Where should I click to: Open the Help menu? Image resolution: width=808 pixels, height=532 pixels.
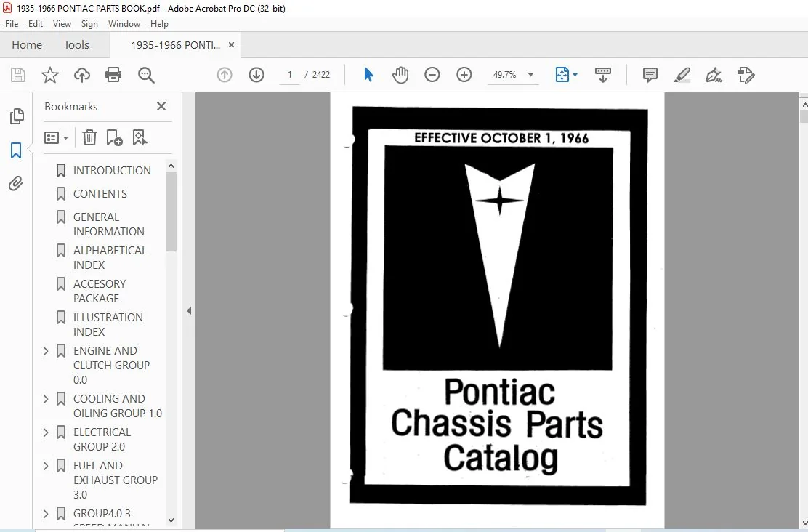pyautogui.click(x=159, y=24)
